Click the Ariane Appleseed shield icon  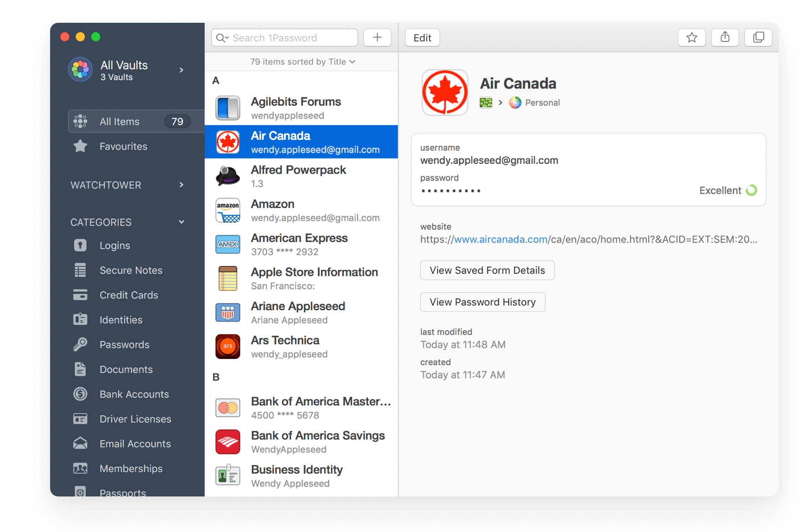228,312
